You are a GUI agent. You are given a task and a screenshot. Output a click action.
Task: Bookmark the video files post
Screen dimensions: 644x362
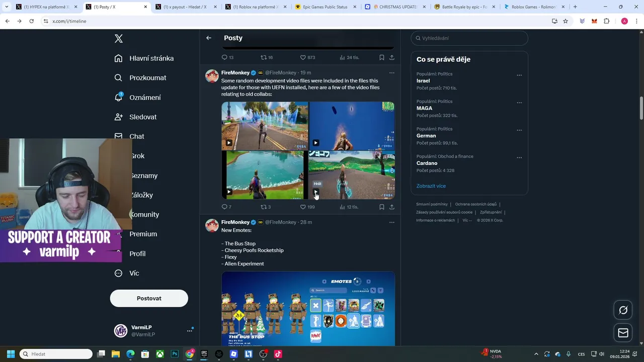point(382,207)
